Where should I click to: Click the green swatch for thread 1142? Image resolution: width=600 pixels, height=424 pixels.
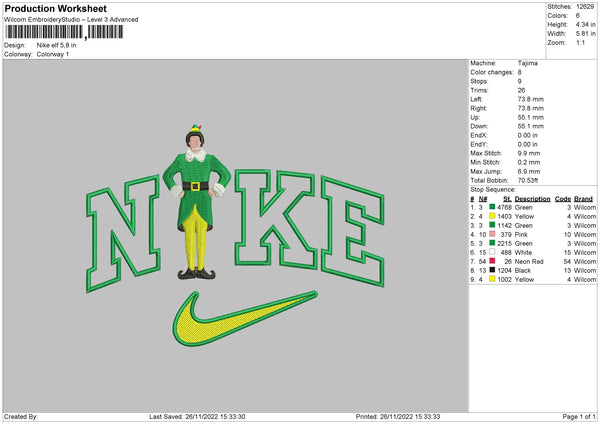[492, 225]
